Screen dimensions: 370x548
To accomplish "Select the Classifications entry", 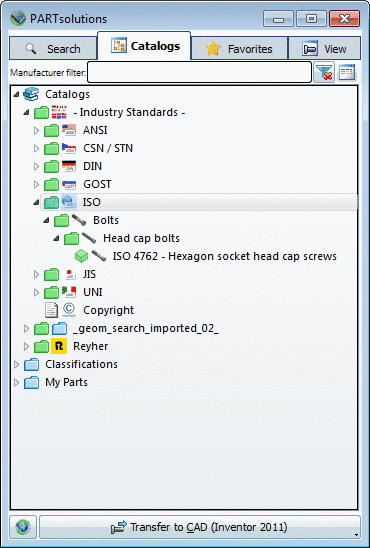I will (x=81, y=364).
